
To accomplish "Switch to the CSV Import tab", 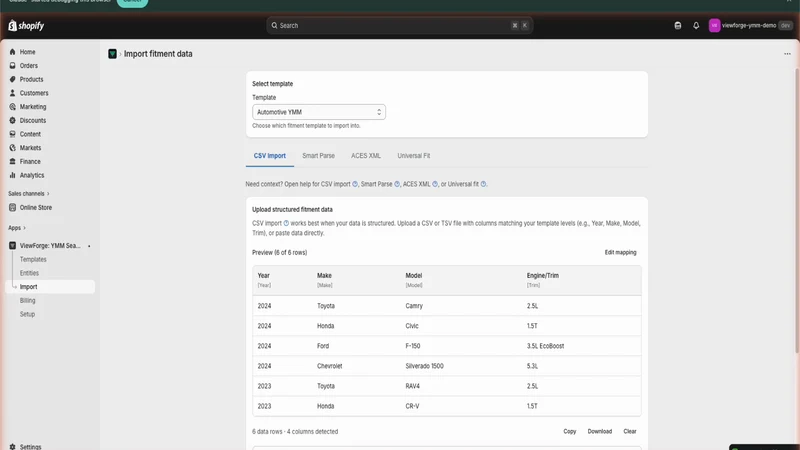I will [269, 156].
